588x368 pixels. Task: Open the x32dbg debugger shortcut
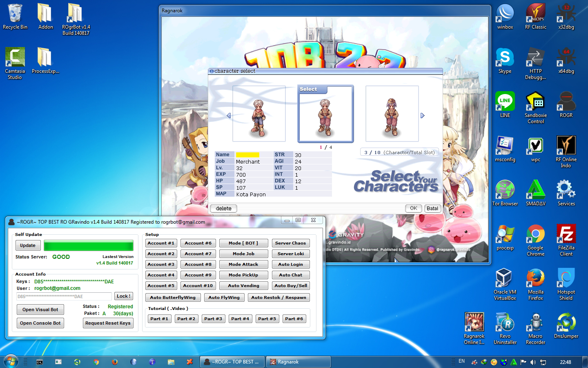pyautogui.click(x=566, y=17)
